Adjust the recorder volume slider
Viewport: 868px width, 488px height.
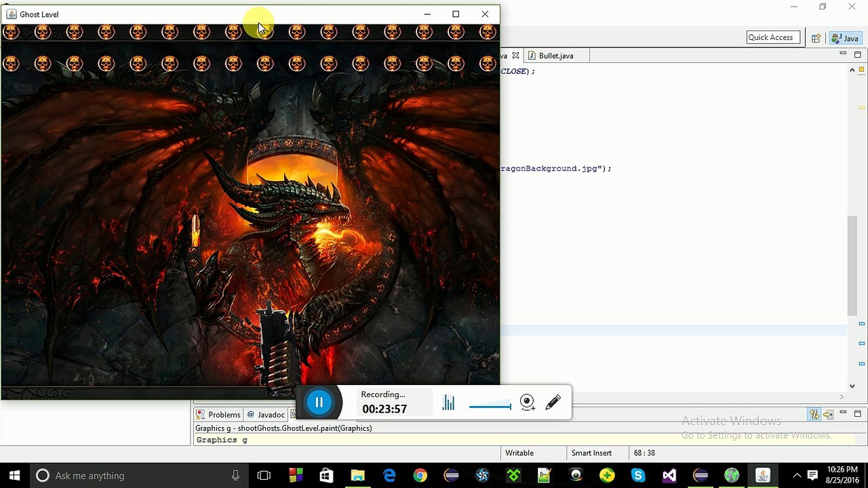[x=490, y=407]
